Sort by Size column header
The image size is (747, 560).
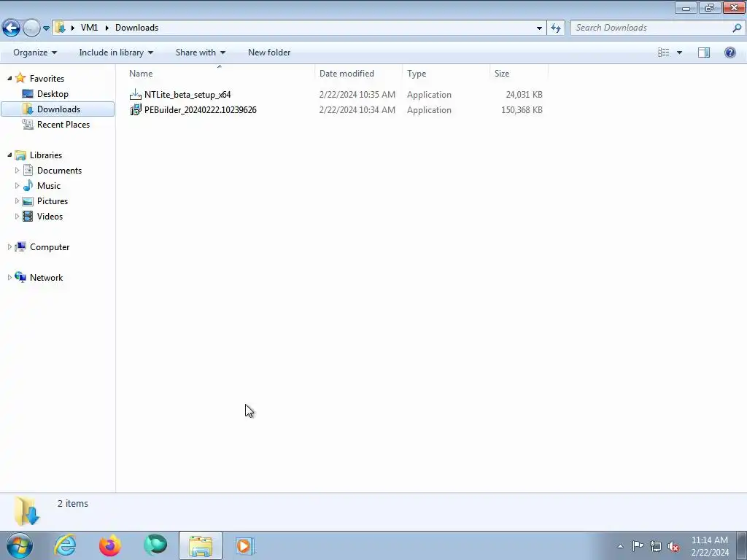[x=519, y=74]
